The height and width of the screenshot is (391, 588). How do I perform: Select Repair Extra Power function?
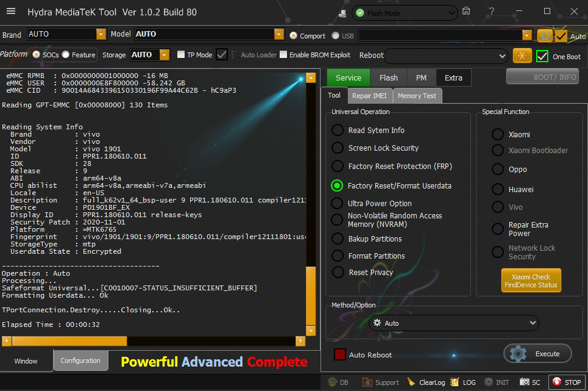pos(498,229)
